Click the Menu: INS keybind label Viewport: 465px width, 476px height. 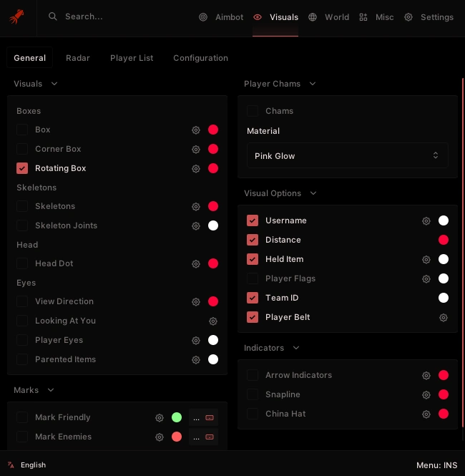(x=436, y=465)
